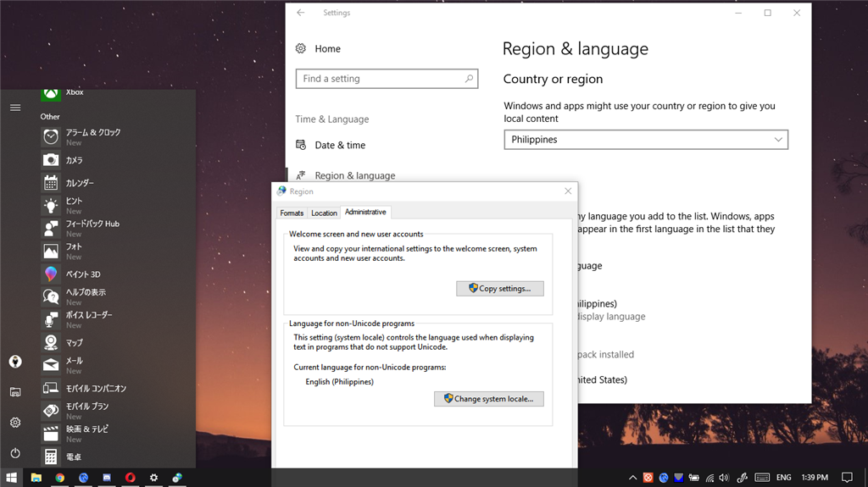Viewport: 868px width, 487px height.
Task: Expand the Start menu hamburger button
Action: point(15,108)
